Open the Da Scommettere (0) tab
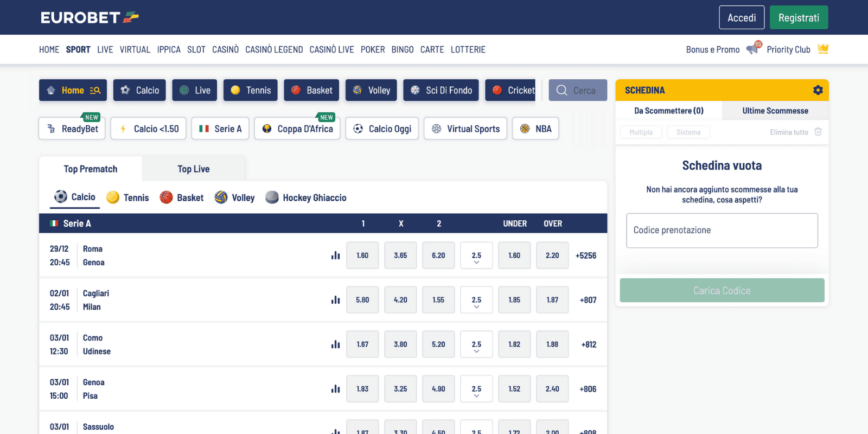 pos(669,111)
